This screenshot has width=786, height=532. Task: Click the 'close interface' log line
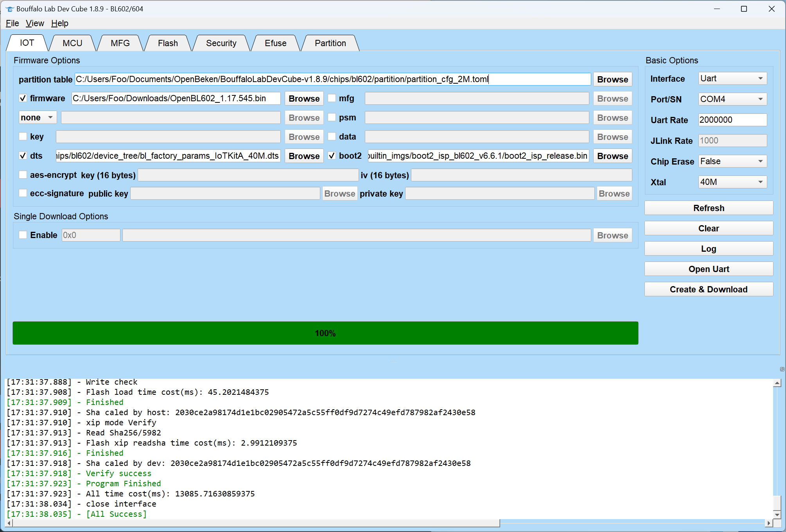point(81,504)
